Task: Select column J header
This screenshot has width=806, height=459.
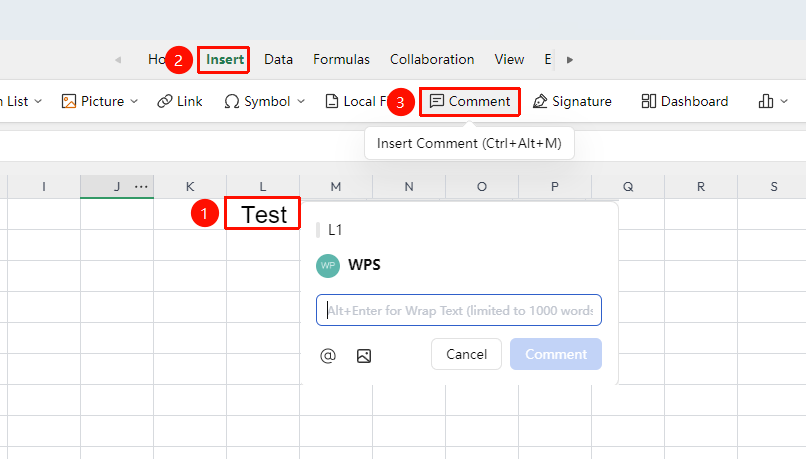Action: [117, 187]
